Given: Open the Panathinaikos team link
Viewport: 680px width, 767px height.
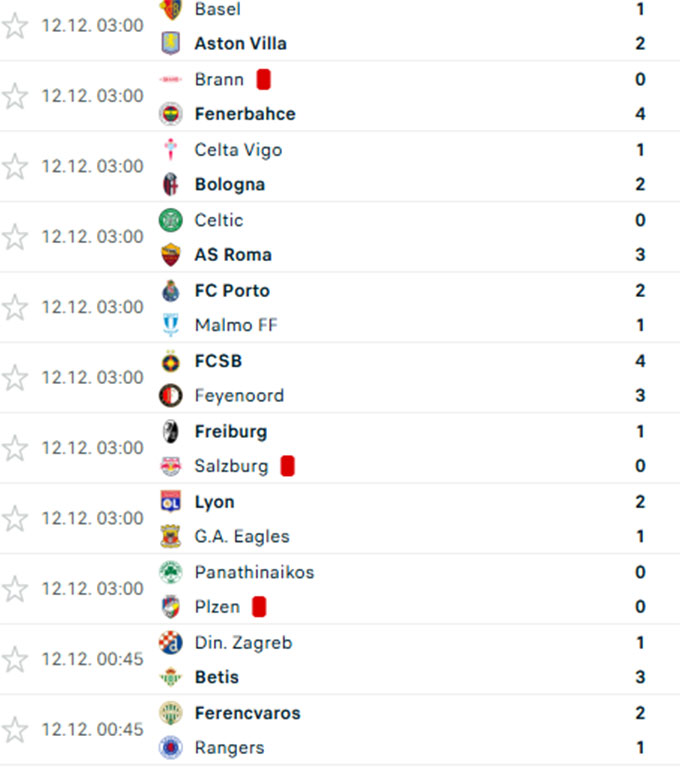Looking at the screenshot, I should (x=254, y=573).
